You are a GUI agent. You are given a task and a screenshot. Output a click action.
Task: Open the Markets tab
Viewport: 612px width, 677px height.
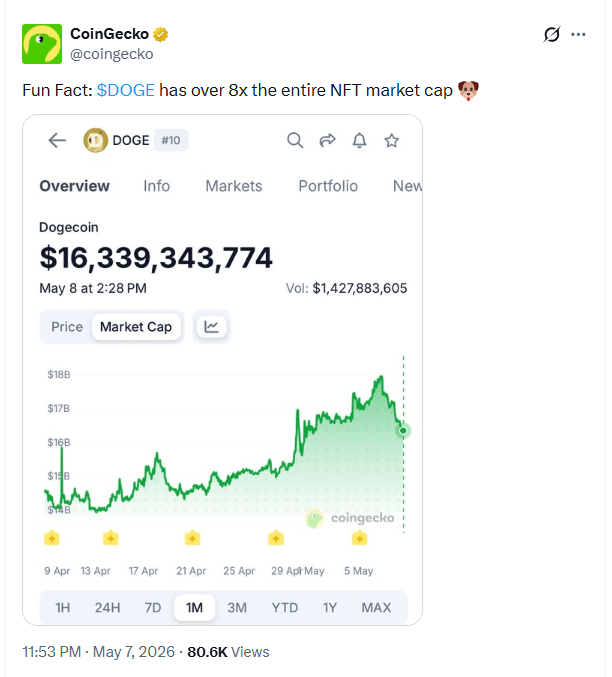pyautogui.click(x=234, y=186)
